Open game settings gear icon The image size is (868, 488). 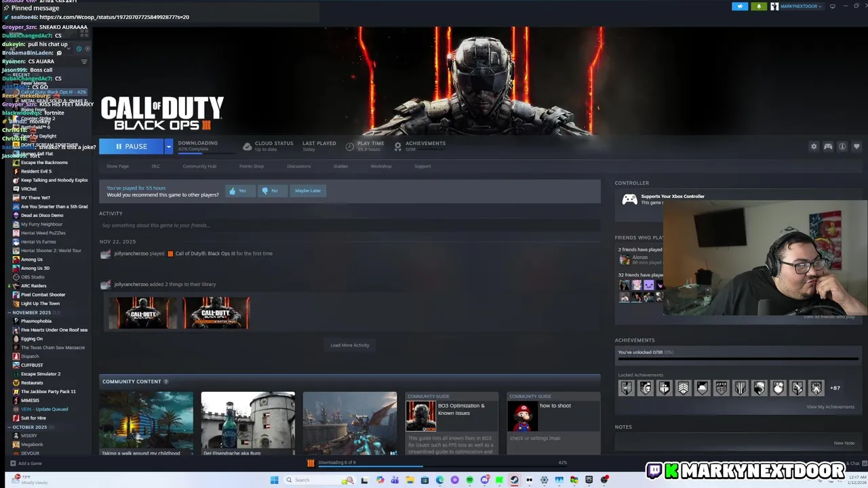click(814, 146)
